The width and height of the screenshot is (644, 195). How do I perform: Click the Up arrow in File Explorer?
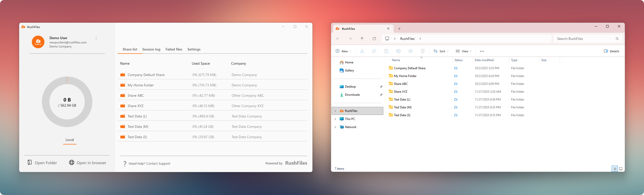pyautogui.click(x=362, y=39)
